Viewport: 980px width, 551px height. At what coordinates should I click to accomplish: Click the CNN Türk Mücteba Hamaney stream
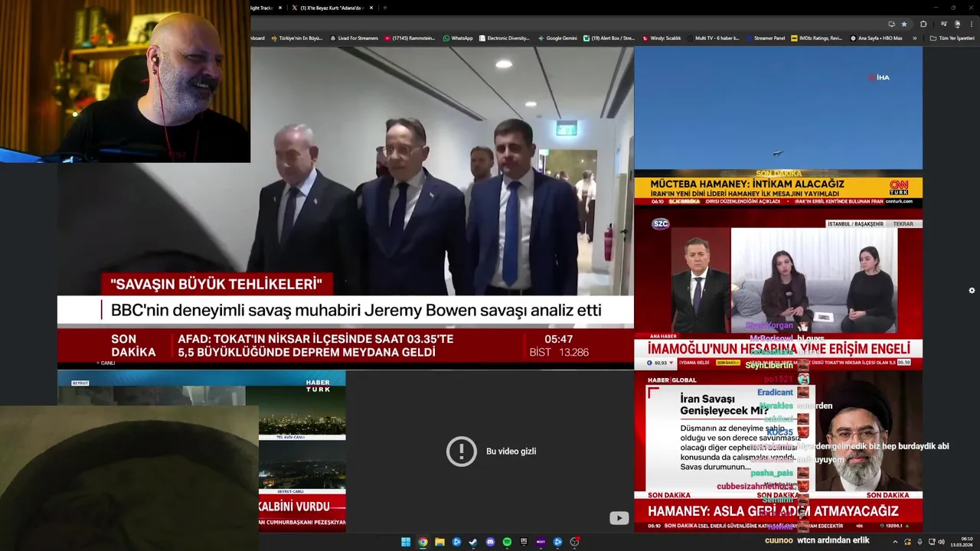[778, 126]
